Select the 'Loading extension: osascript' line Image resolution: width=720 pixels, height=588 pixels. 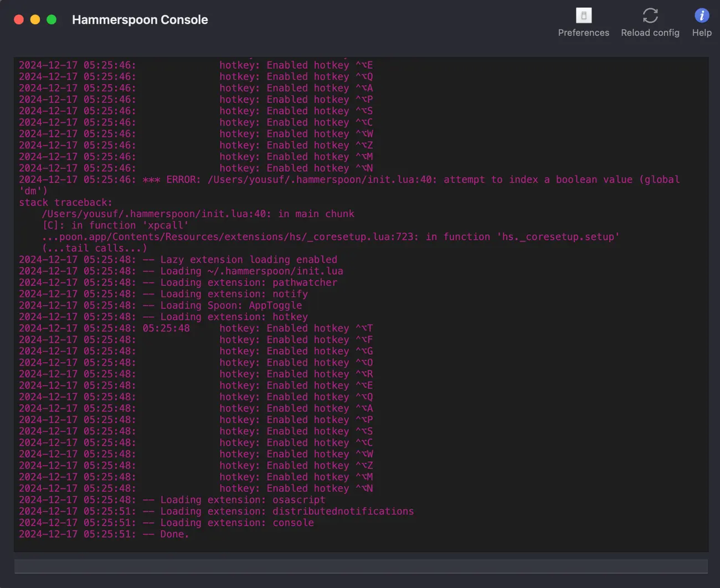tap(172, 500)
